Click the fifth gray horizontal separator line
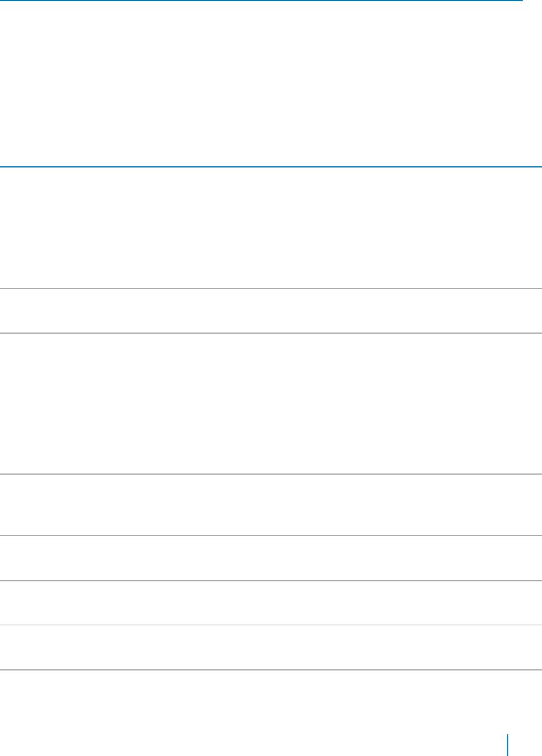This screenshot has width=542, height=756. (x=271, y=581)
